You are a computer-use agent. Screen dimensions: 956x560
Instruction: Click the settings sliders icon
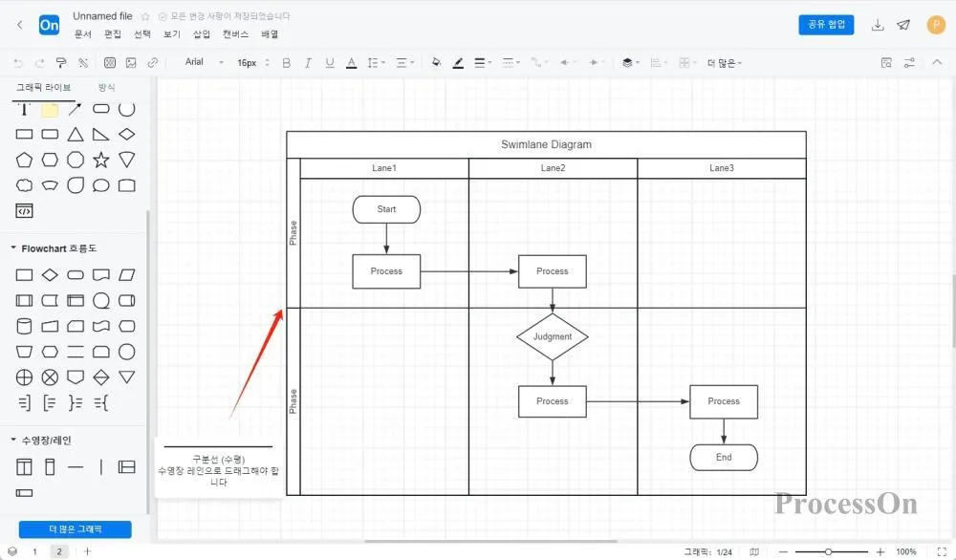(909, 63)
